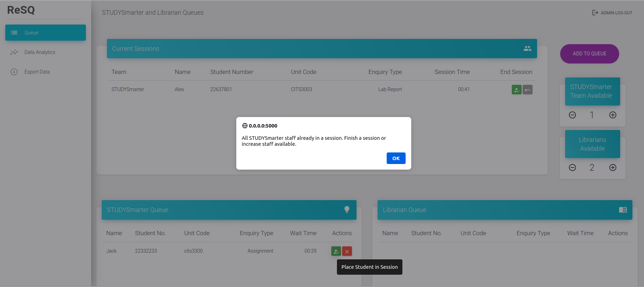The height and width of the screenshot is (287, 644).
Task: Remove Jack from queue with red X
Action: (347, 251)
